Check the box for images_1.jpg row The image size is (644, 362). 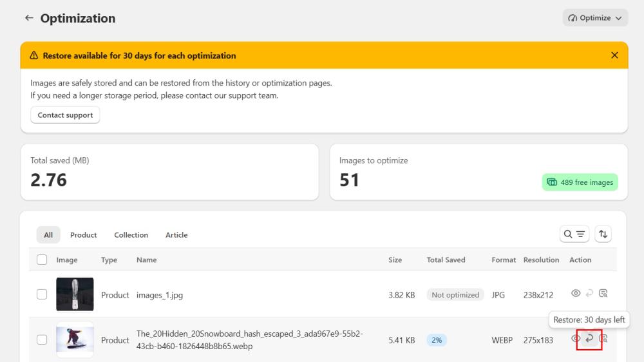[x=42, y=294]
